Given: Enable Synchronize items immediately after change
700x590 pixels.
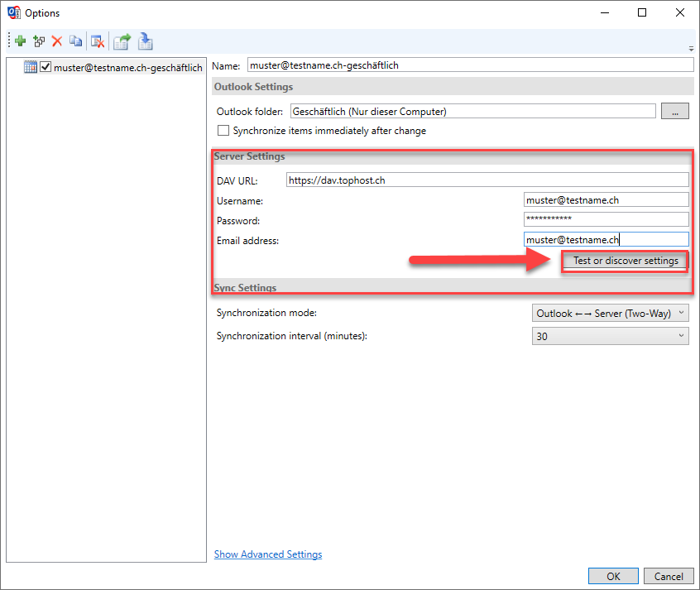Looking at the screenshot, I should click(223, 131).
